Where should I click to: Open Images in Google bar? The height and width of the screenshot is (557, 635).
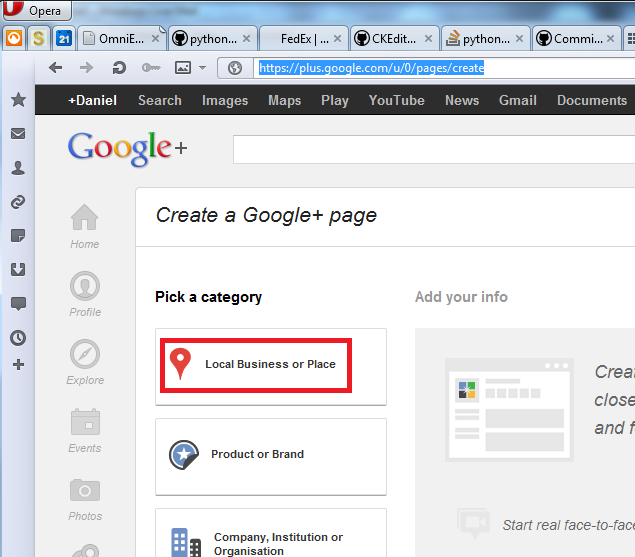tap(225, 100)
